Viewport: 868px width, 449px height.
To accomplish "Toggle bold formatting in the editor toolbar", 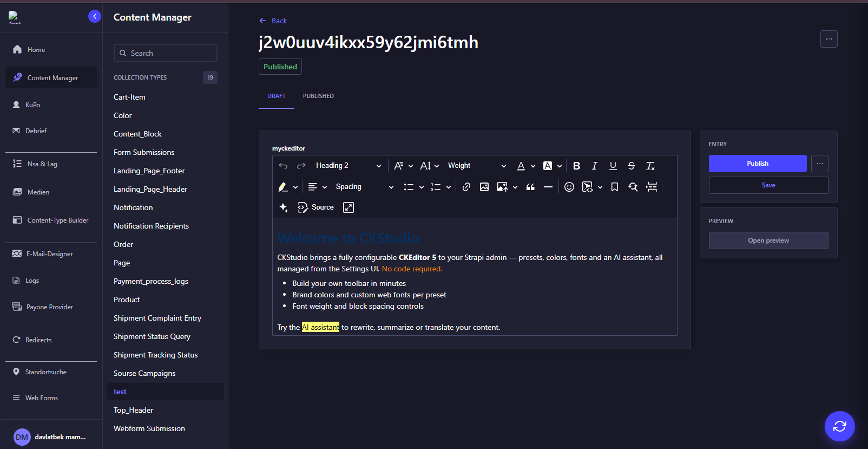I will click(577, 166).
